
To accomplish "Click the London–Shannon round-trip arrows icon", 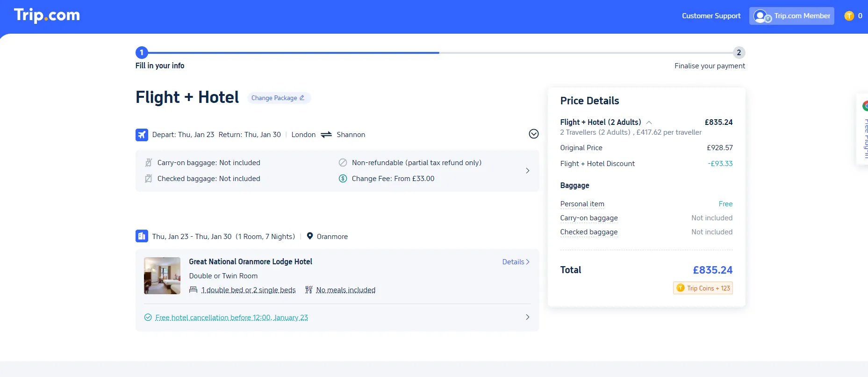I will point(326,135).
